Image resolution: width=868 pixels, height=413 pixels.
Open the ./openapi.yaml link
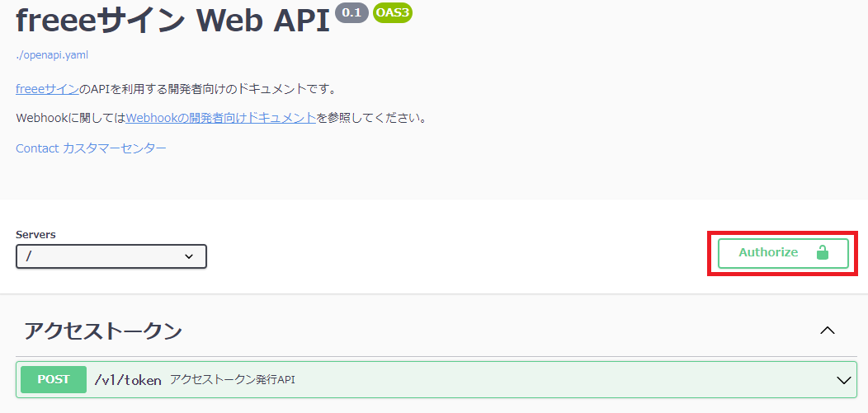pyautogui.click(x=52, y=54)
